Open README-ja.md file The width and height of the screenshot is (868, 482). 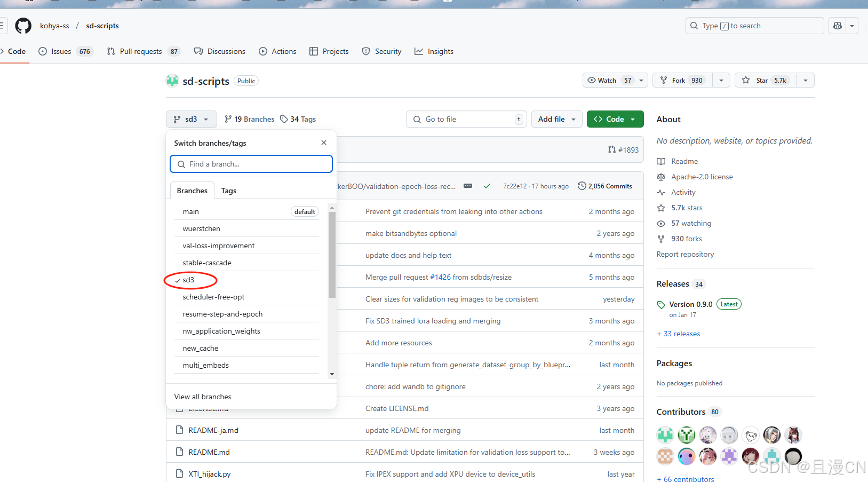213,430
